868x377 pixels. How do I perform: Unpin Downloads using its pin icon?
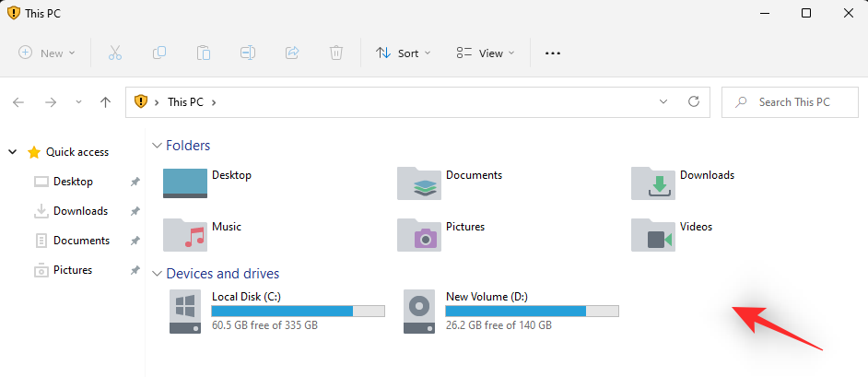pos(135,211)
